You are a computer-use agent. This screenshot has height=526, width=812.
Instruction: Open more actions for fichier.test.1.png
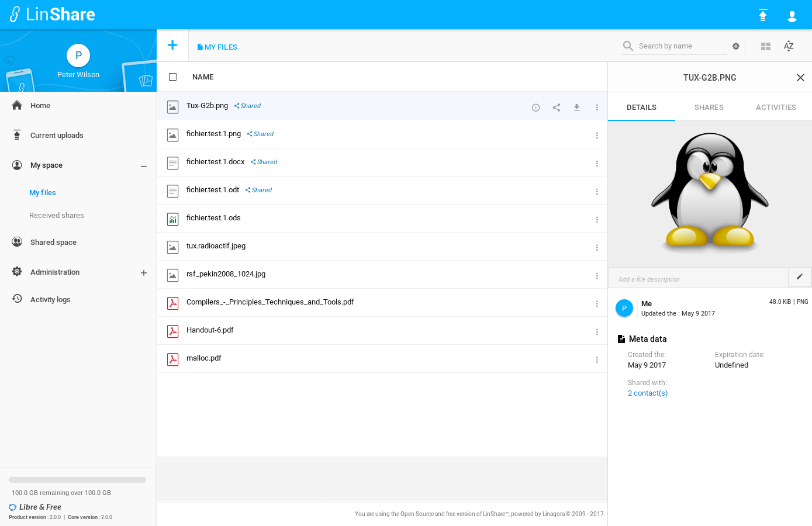point(597,136)
